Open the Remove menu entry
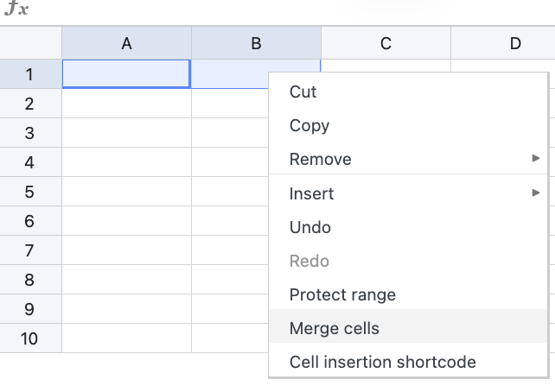Screen dimensions: 555x392 [x=321, y=159]
